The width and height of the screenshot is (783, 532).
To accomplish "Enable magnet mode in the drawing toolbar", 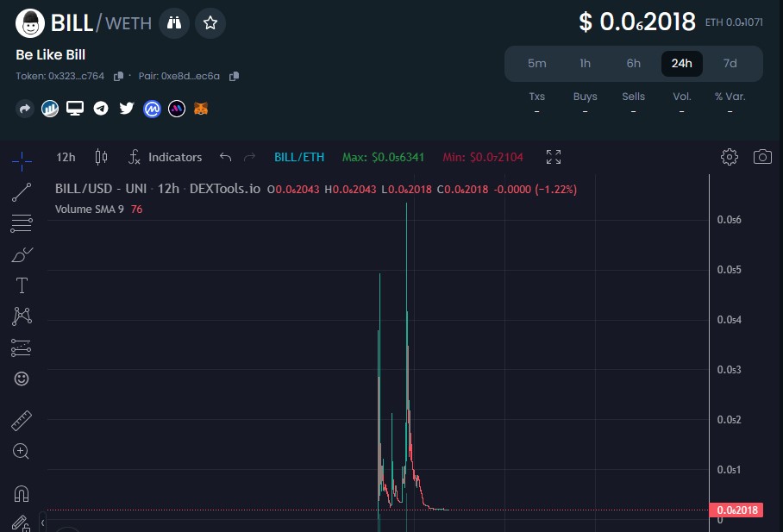I will point(21,492).
